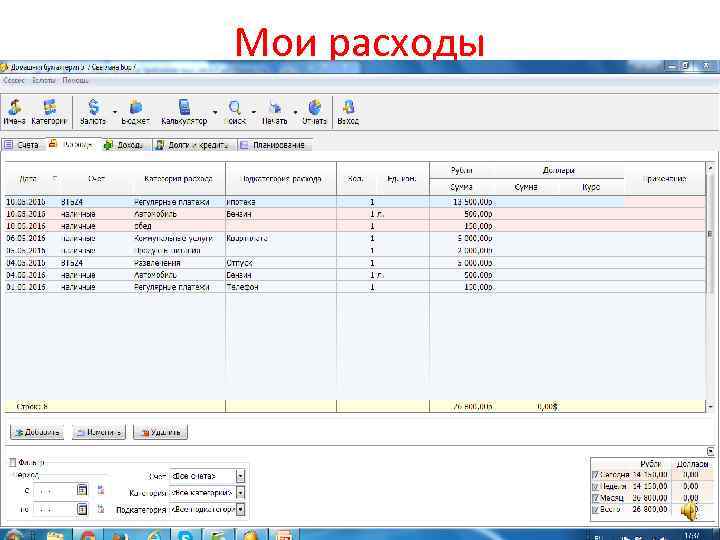Click the Примечание column header
The width and height of the screenshot is (720, 540).
point(665,179)
